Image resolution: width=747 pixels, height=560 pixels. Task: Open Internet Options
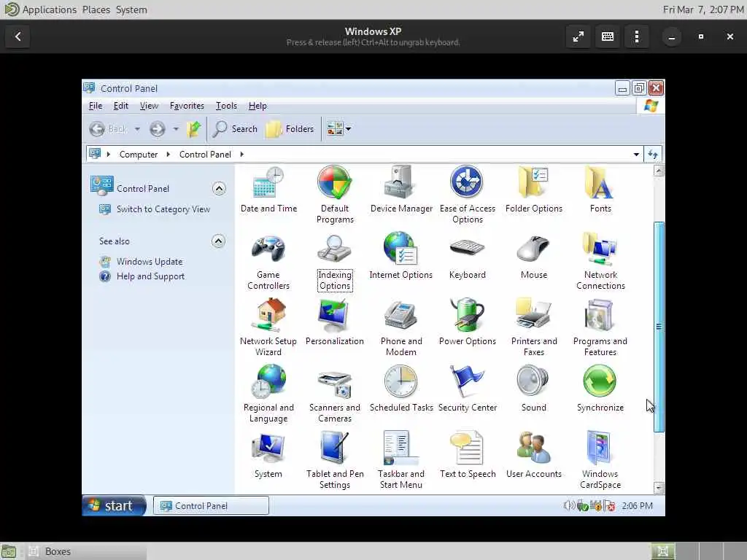coord(401,256)
